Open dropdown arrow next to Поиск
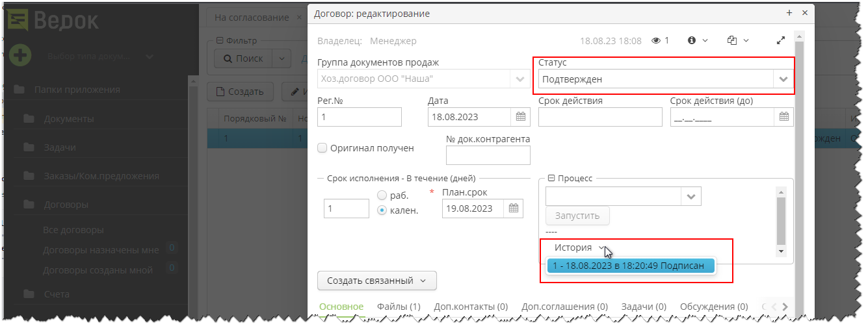The width and height of the screenshot is (868, 328). [282, 58]
